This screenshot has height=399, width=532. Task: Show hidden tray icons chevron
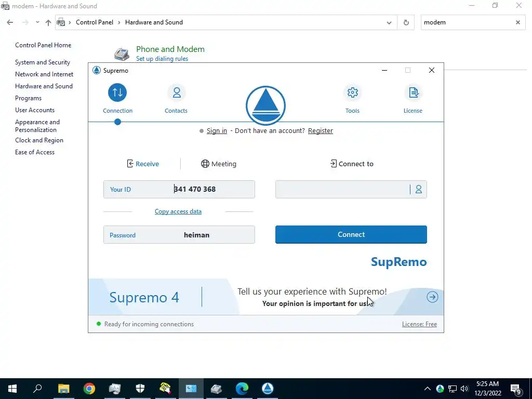[x=428, y=389]
